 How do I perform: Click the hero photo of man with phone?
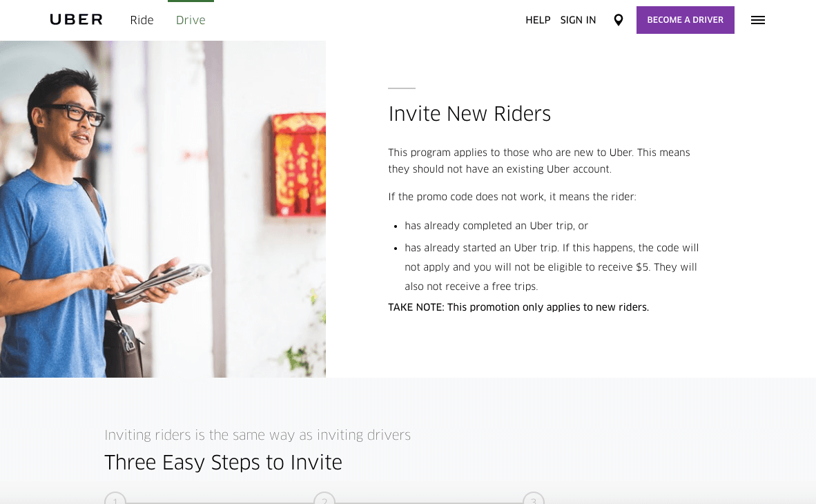pyautogui.click(x=163, y=207)
